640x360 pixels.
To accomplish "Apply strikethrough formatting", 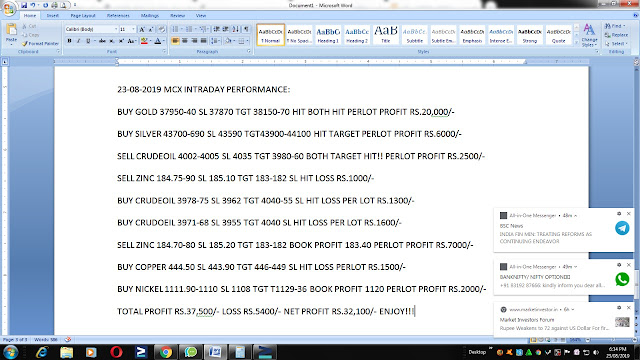I will (x=102, y=41).
